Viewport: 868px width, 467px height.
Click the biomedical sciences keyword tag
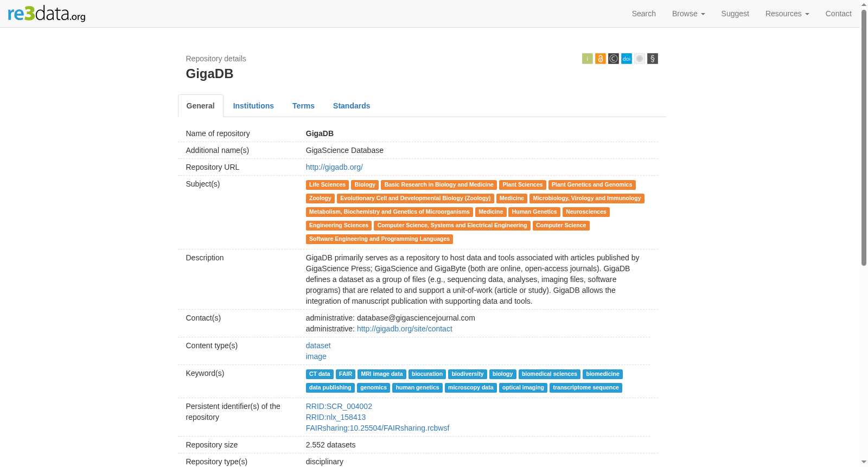pyautogui.click(x=550, y=374)
